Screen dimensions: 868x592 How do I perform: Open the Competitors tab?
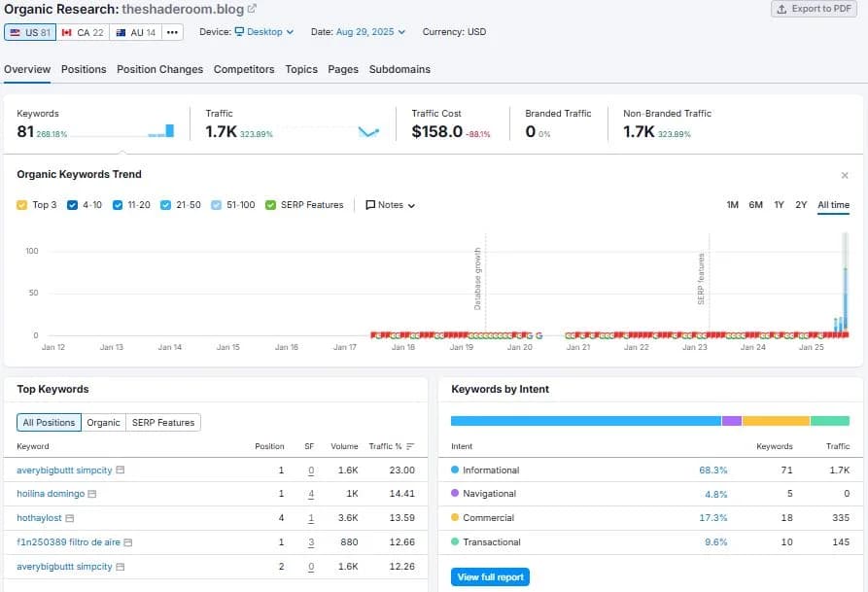pyautogui.click(x=244, y=69)
